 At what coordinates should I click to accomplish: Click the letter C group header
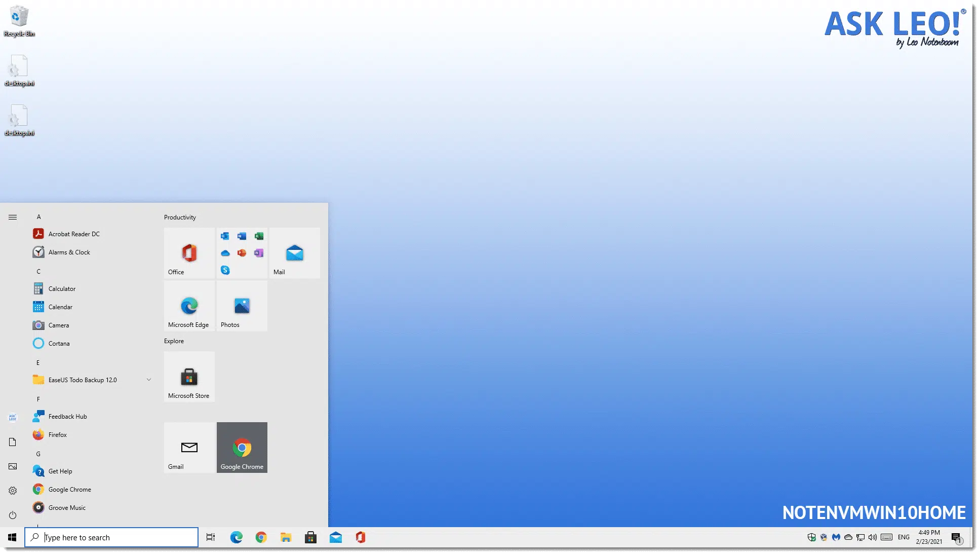pyautogui.click(x=38, y=271)
